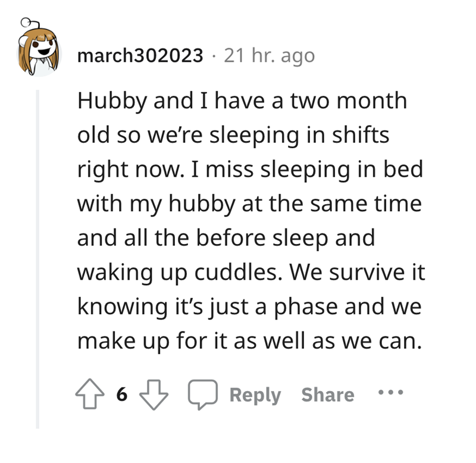Image resolution: width=476 pixels, height=463 pixels.
Task: Click the comment line starting "Hubby and I"
Action: (242, 101)
